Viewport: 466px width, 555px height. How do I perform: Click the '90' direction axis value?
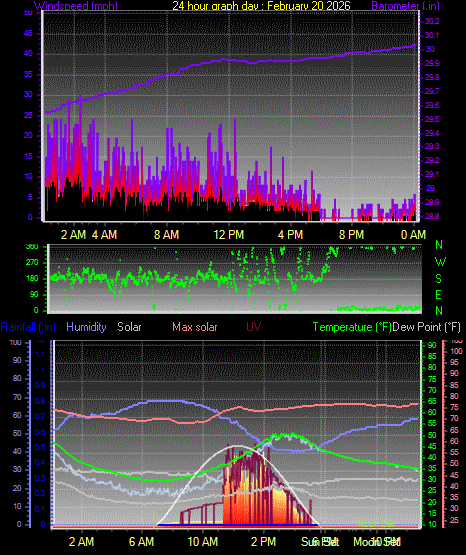tap(34, 294)
